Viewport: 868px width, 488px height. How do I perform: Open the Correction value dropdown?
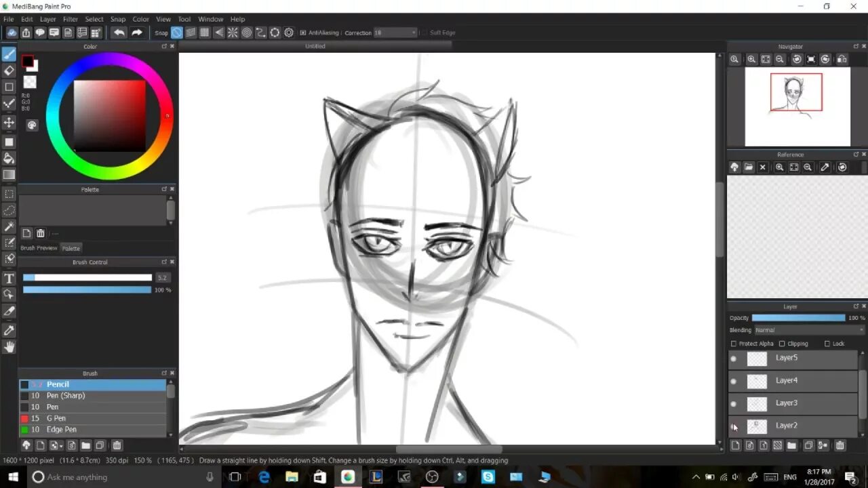pos(395,33)
